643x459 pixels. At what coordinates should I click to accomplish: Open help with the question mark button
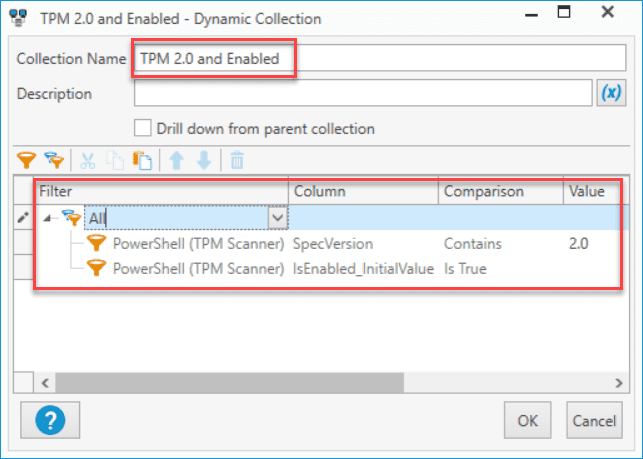(x=50, y=420)
